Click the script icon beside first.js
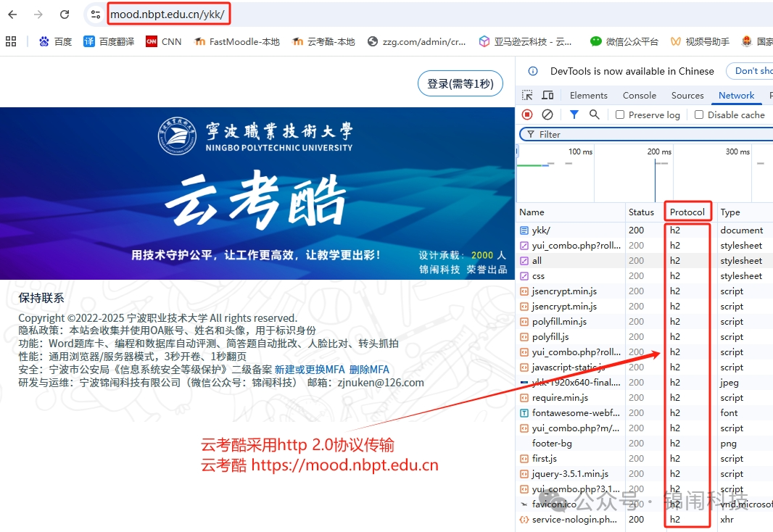The image size is (773, 532). pos(524,459)
